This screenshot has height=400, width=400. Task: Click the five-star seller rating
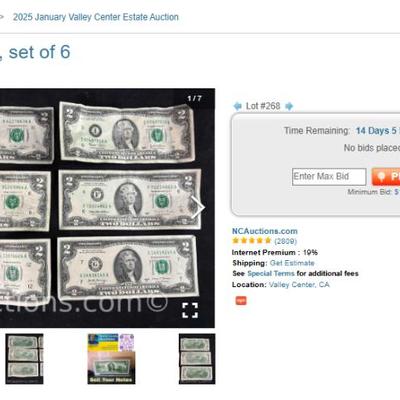click(252, 241)
